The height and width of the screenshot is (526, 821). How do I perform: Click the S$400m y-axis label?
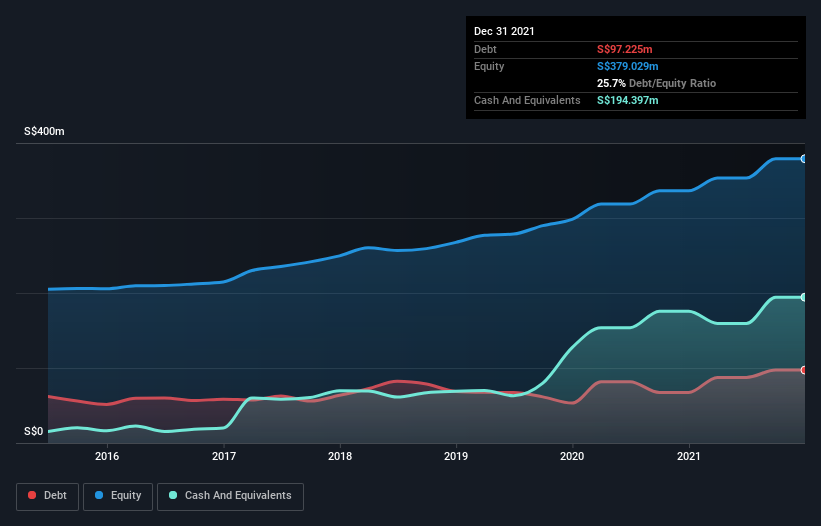click(44, 131)
